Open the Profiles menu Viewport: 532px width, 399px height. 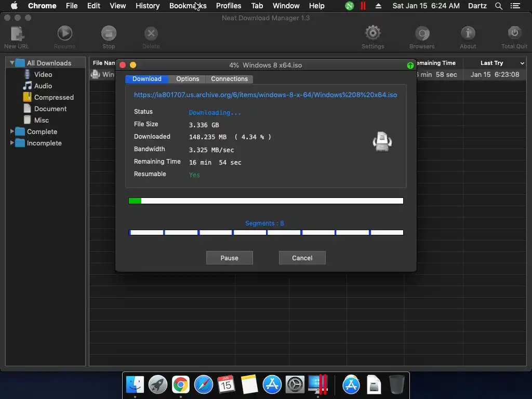coord(229,6)
